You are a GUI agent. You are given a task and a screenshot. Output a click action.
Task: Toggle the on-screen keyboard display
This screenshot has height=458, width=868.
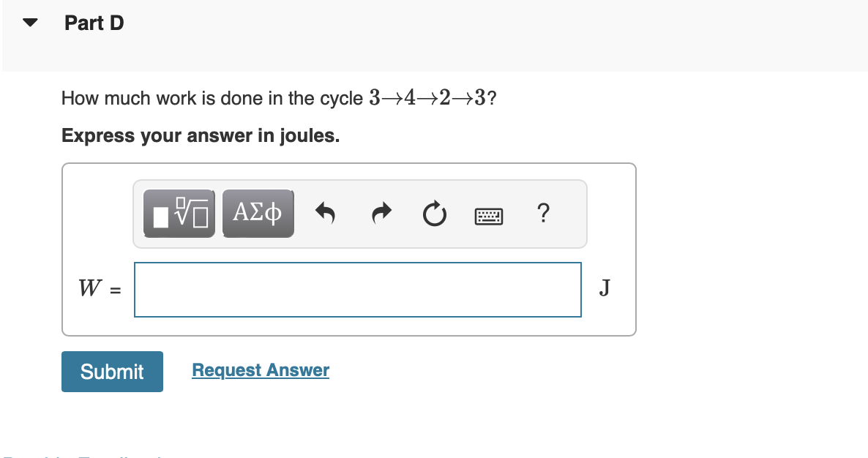click(x=489, y=215)
